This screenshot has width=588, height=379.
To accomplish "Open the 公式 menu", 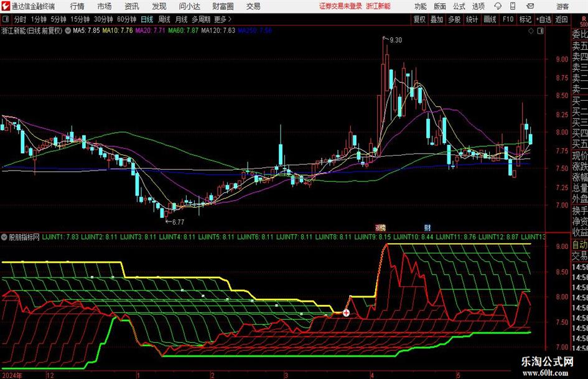I will (459, 6).
